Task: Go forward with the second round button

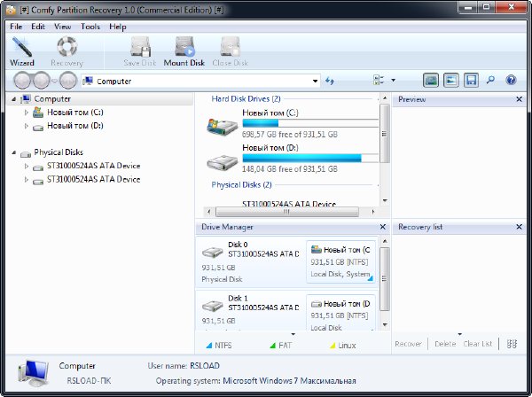Action: (41, 81)
